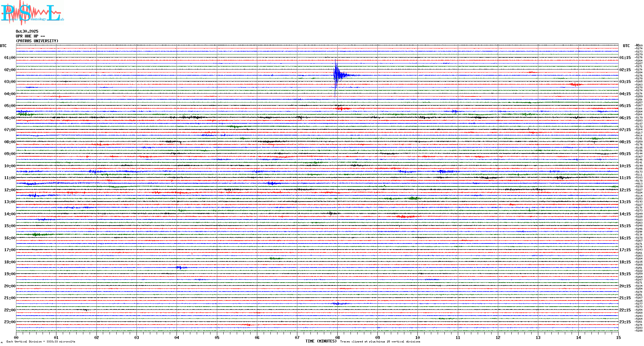Select the 02:00 hour label on left axis

tap(10, 70)
